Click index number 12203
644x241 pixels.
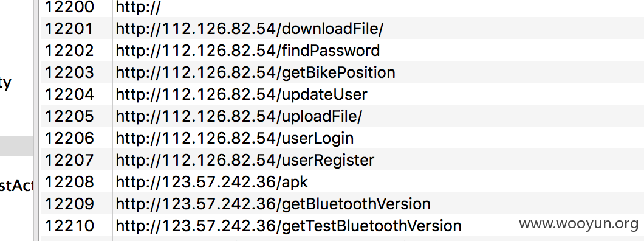coord(69,72)
